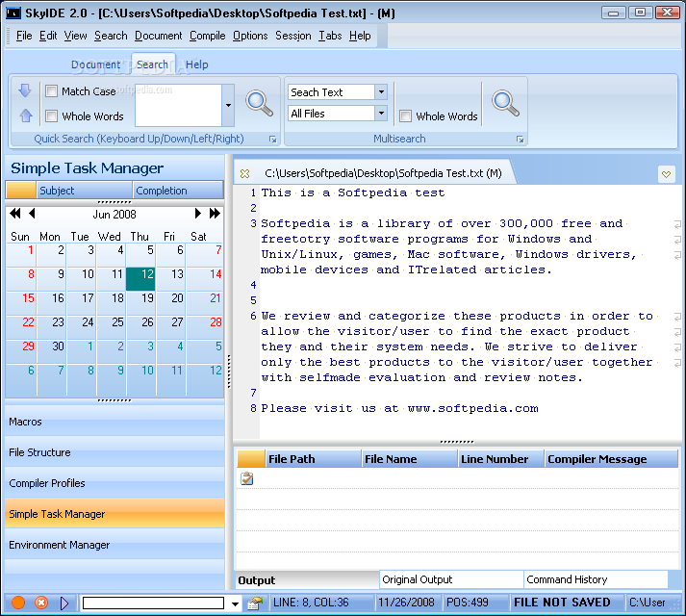Click the clipboard icon in output list
The width and height of the screenshot is (686, 616).
(246, 478)
